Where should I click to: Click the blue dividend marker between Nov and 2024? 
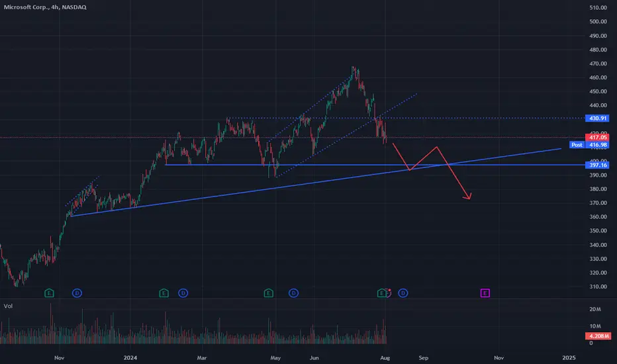click(77, 293)
